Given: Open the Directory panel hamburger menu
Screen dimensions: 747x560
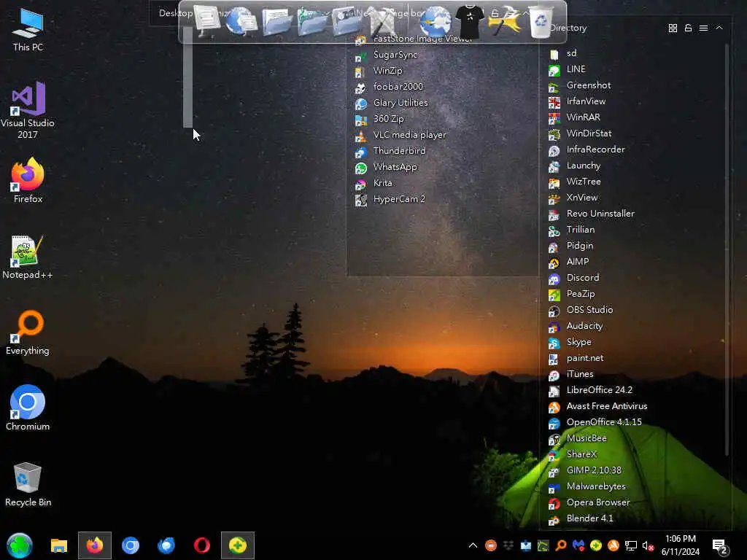Looking at the screenshot, I should point(703,28).
